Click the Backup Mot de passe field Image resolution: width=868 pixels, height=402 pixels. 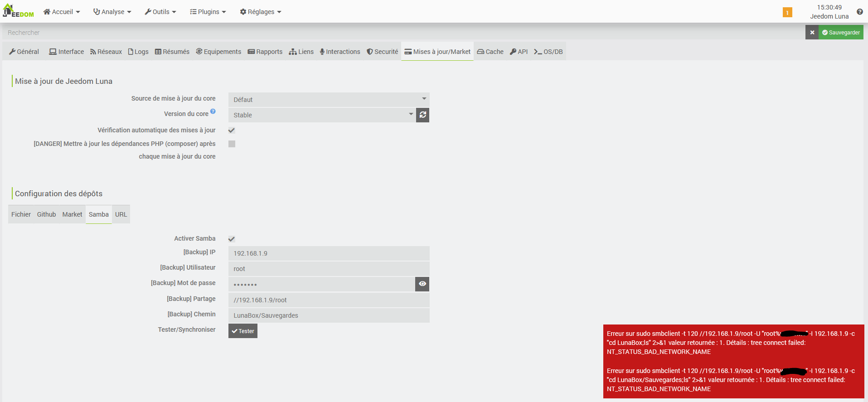(322, 284)
